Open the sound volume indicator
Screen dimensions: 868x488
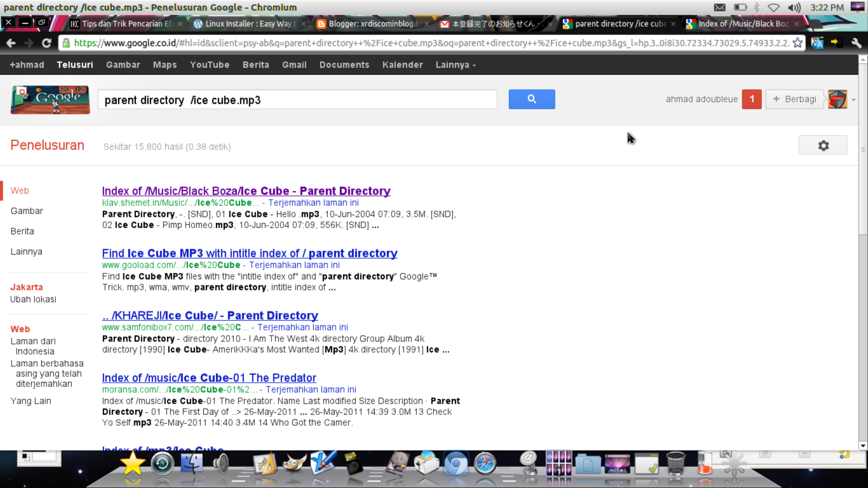click(794, 8)
